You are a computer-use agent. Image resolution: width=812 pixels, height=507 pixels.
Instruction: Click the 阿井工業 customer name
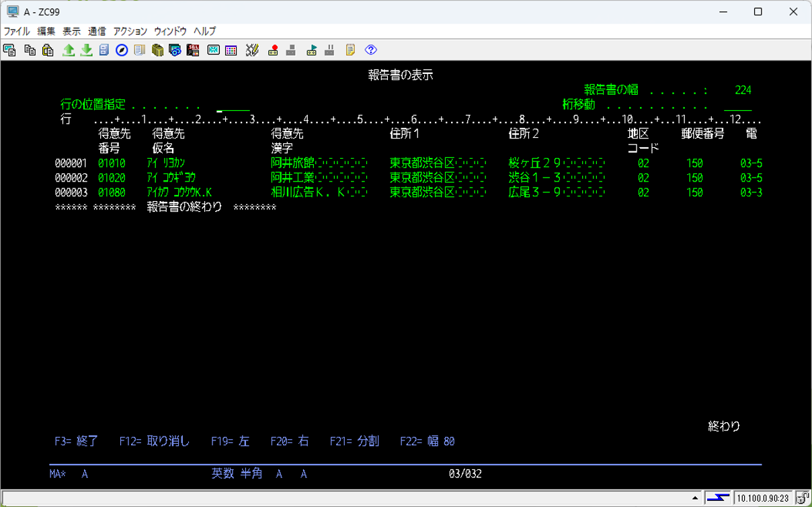tap(292, 178)
